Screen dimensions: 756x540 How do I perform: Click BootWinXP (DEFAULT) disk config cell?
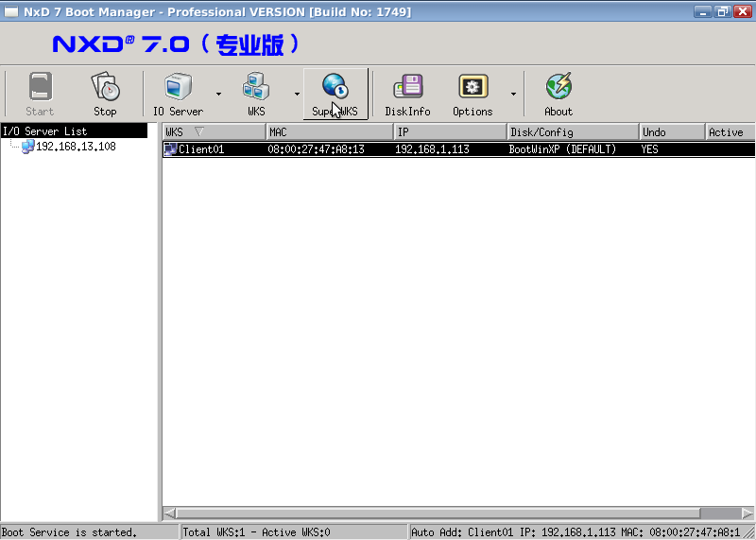562,149
